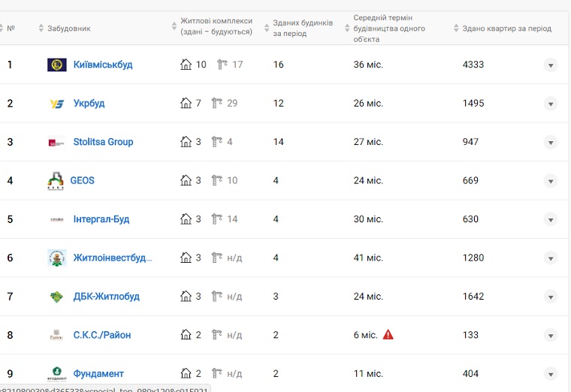
Task: Click the completed-house icon in Київміськбуд row
Action: 186,65
